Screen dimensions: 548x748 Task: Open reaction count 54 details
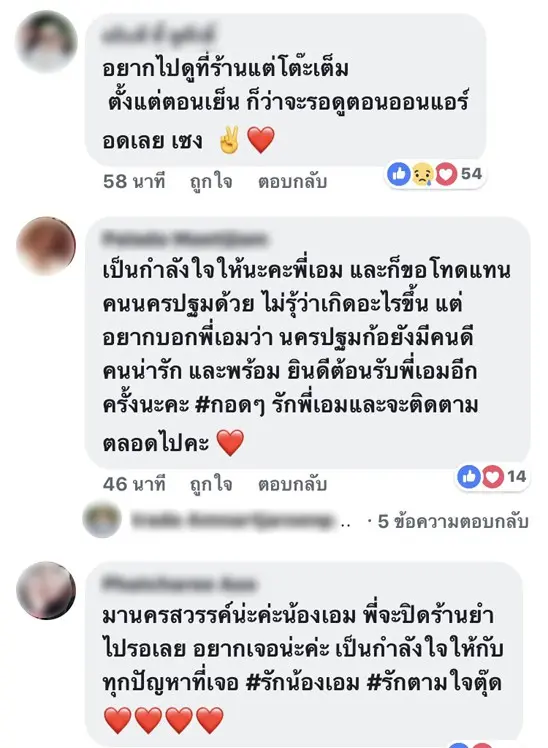(471, 174)
